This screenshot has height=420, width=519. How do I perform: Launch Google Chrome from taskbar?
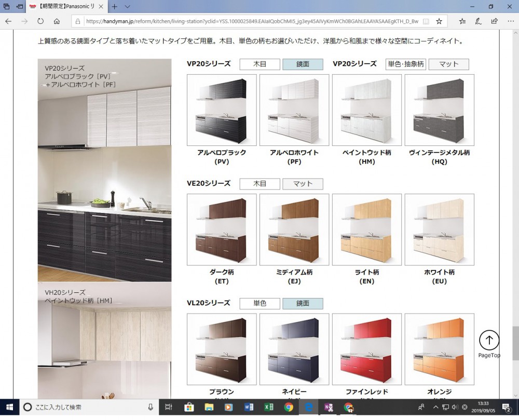pyautogui.click(x=289, y=407)
